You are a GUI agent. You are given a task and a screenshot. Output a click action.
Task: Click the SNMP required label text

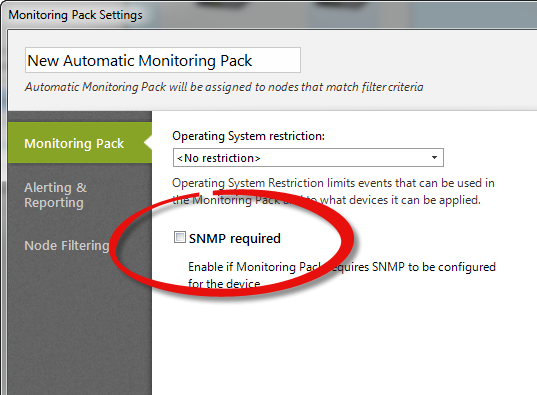pos(235,238)
